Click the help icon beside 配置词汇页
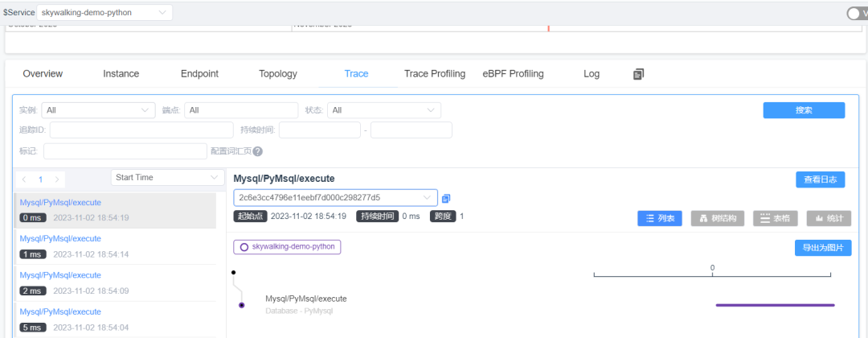The height and width of the screenshot is (338, 868). click(257, 151)
